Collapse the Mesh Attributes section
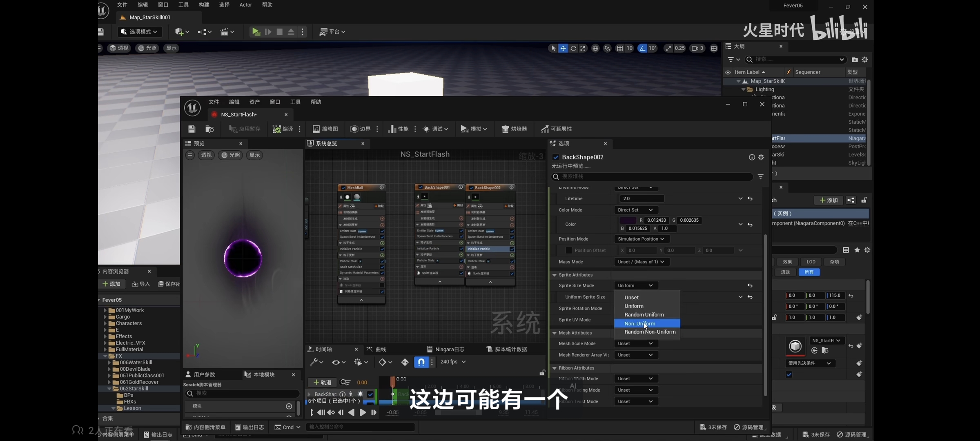 [555, 333]
